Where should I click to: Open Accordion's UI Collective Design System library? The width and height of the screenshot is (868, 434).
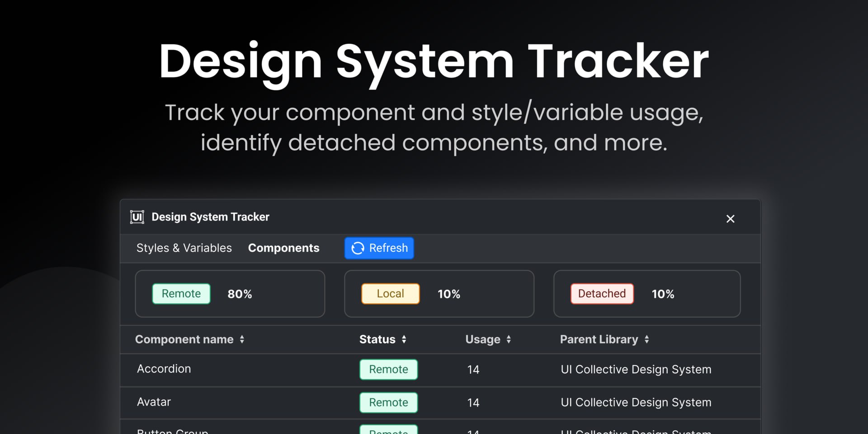636,369
